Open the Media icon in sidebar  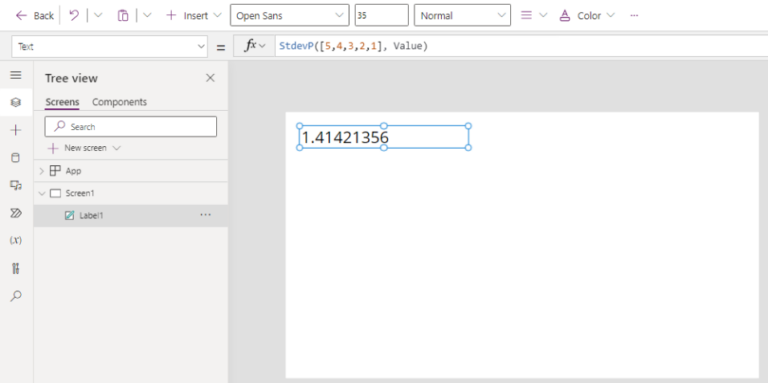(16, 185)
